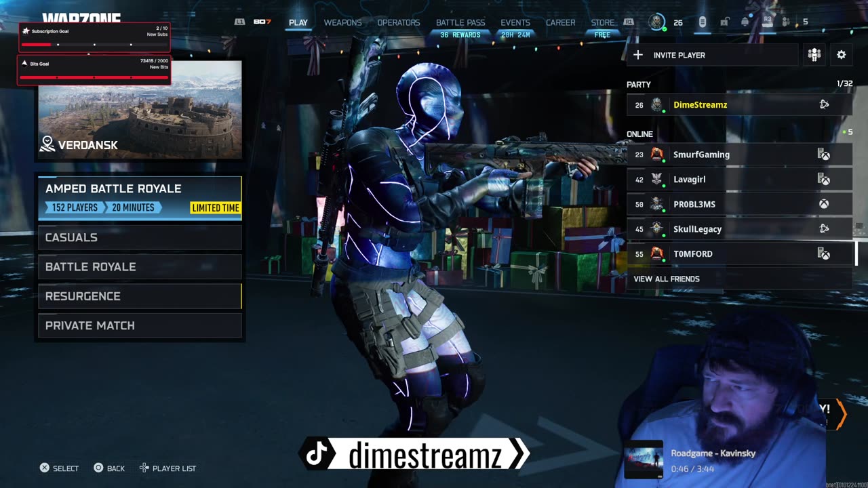Click the circle Back button icon
This screenshot has width=868, height=488.
(98, 468)
